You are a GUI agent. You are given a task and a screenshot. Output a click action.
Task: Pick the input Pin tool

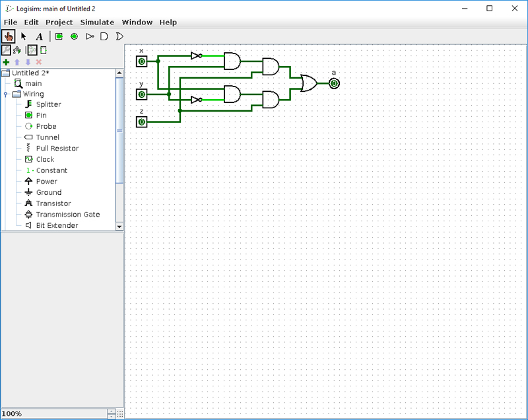(x=58, y=36)
